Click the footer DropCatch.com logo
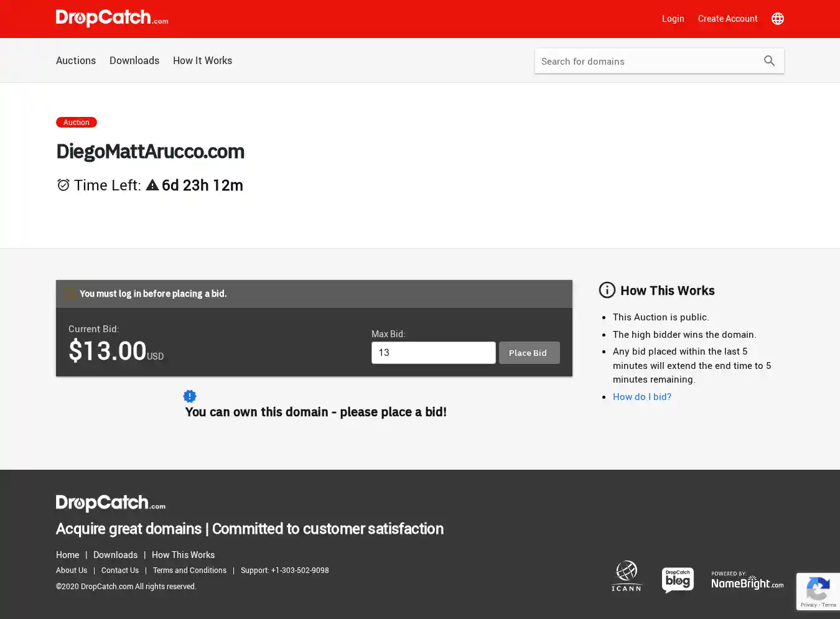 [111, 503]
